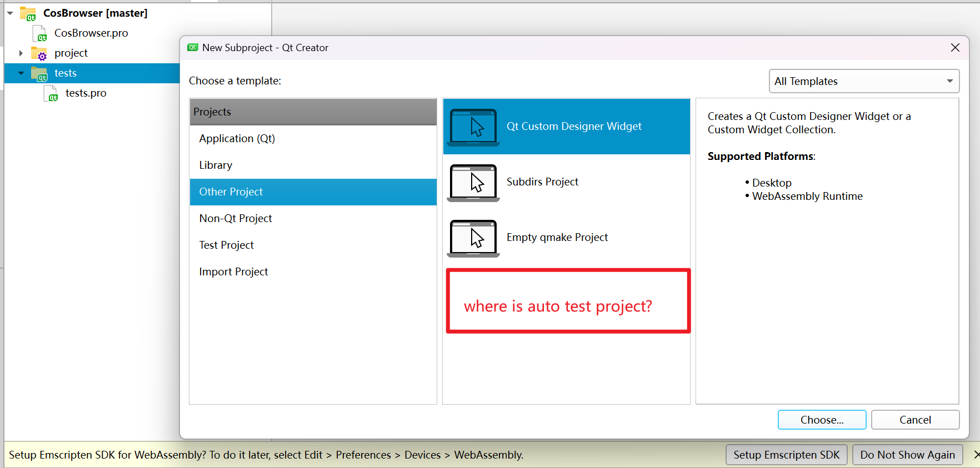
Task: Click 'Supported Platforms' heading text
Action: (x=761, y=157)
